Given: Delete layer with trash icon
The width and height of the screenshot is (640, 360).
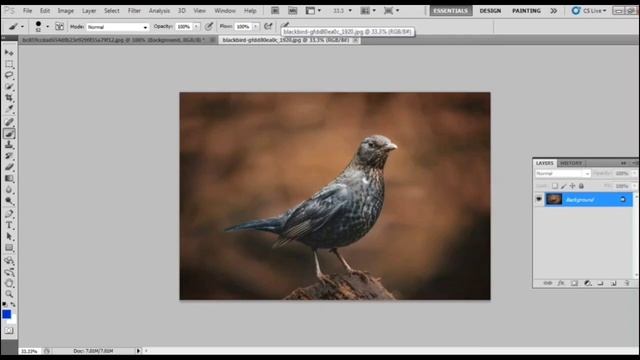Looking at the screenshot, I should tap(627, 283).
